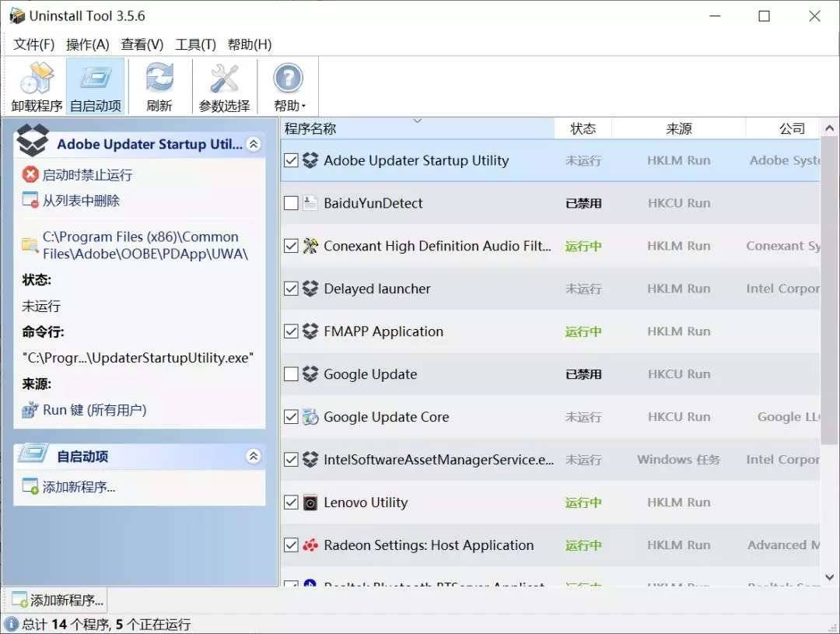Click the 帮助 help toolbar icon

point(289,79)
